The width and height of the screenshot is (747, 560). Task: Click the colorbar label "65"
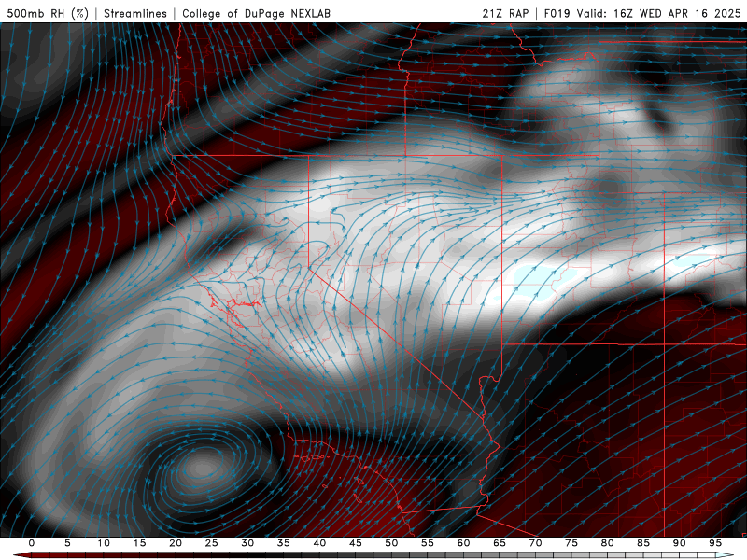(x=500, y=543)
